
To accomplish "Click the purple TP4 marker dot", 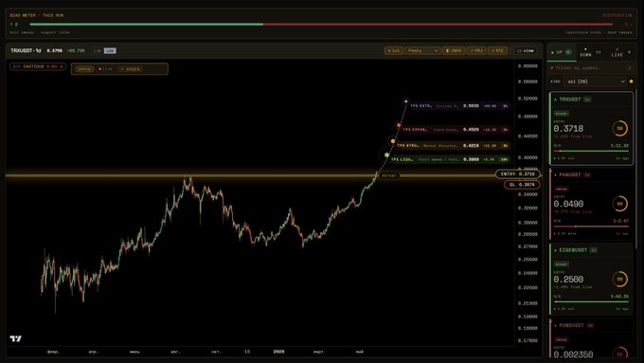I will [x=405, y=101].
